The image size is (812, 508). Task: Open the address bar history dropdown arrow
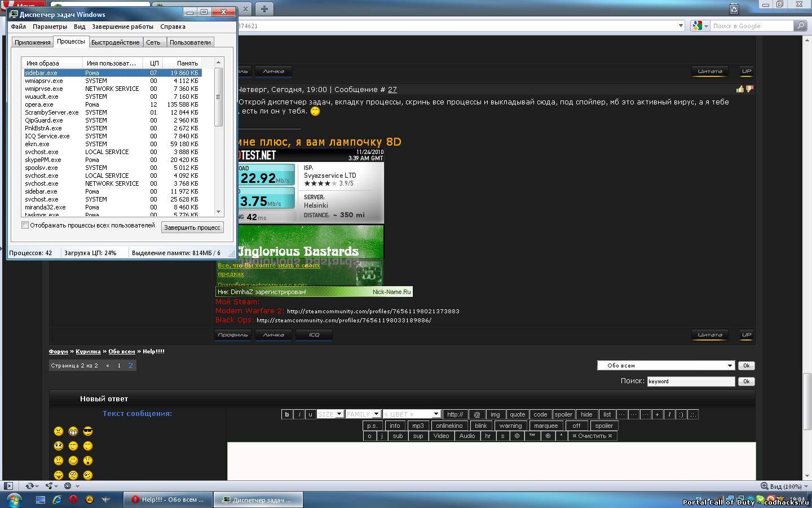click(681, 25)
